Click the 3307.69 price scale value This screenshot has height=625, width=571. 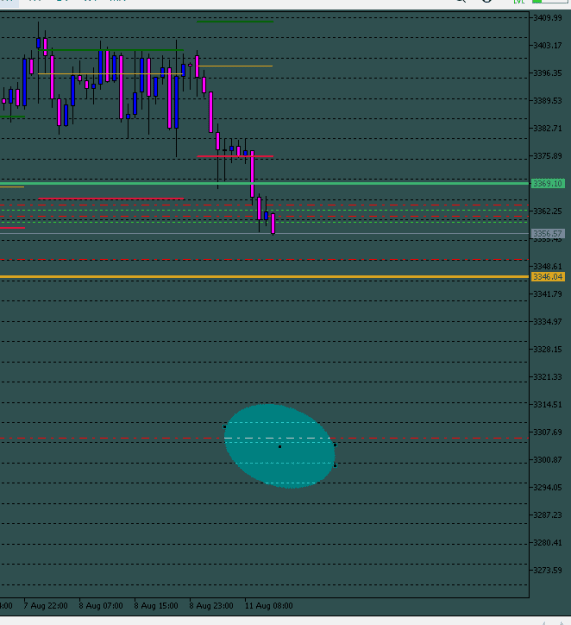coord(548,432)
